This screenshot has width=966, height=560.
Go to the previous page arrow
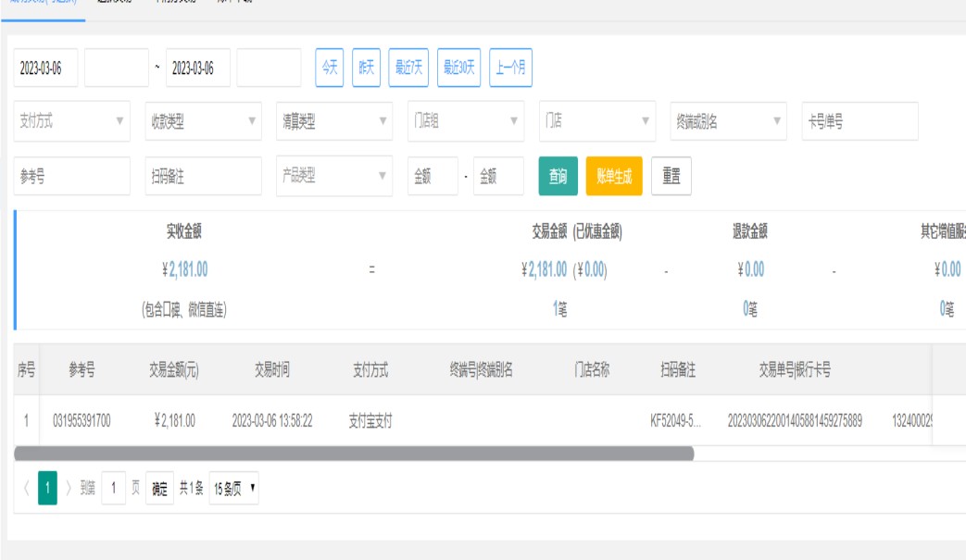tap(26, 489)
